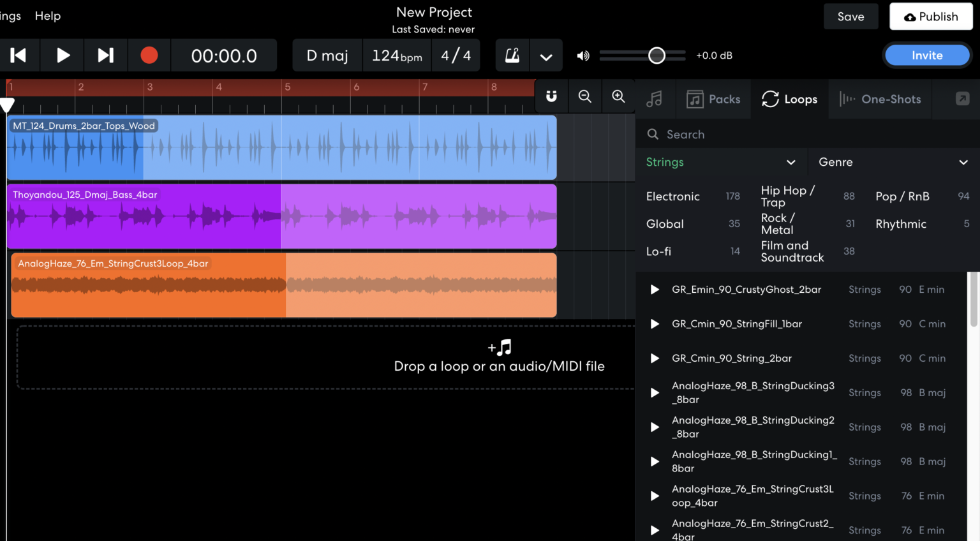Play the AnalogHaze_98_B_StringDucking3_8bar loop

(x=654, y=392)
